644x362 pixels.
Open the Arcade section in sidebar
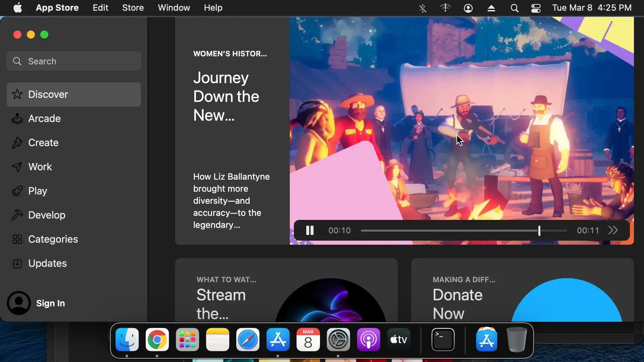44,119
